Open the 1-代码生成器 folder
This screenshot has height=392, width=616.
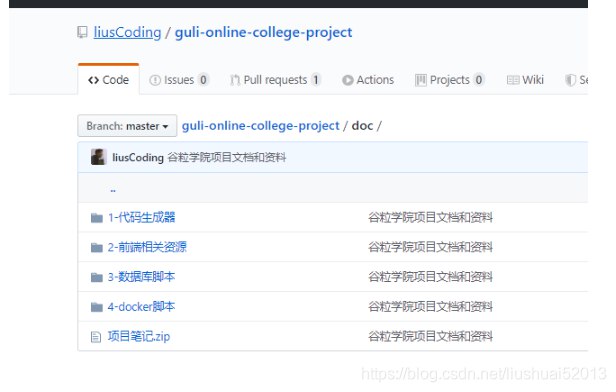coord(141,217)
